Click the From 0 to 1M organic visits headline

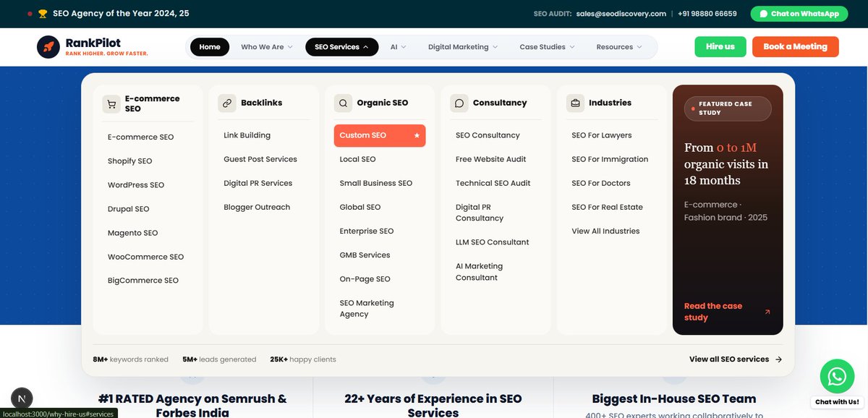click(726, 164)
